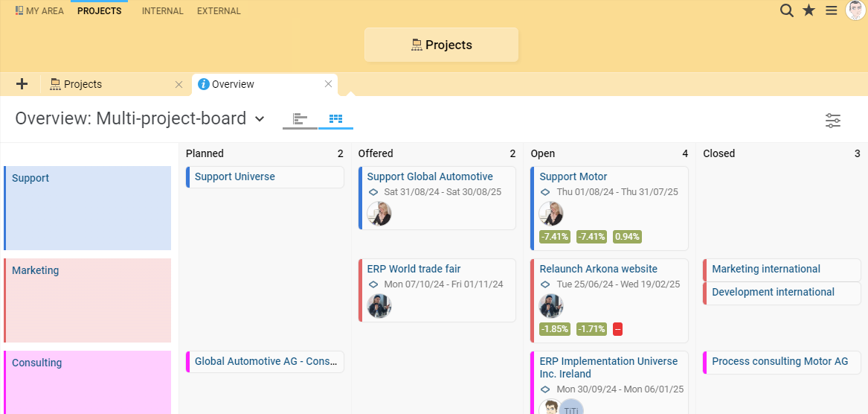Open Relaunch Arkona website project
The height and width of the screenshot is (414, 868).
(x=599, y=269)
